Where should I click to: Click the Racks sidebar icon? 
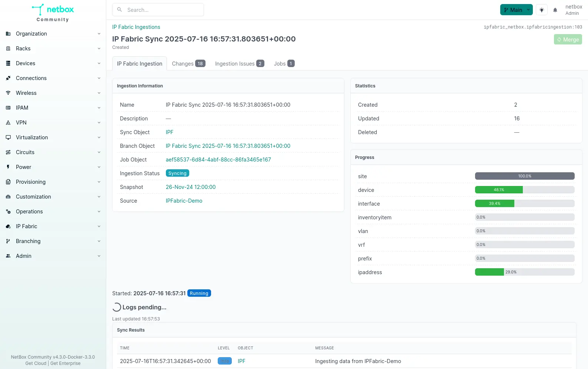pyautogui.click(x=8, y=49)
